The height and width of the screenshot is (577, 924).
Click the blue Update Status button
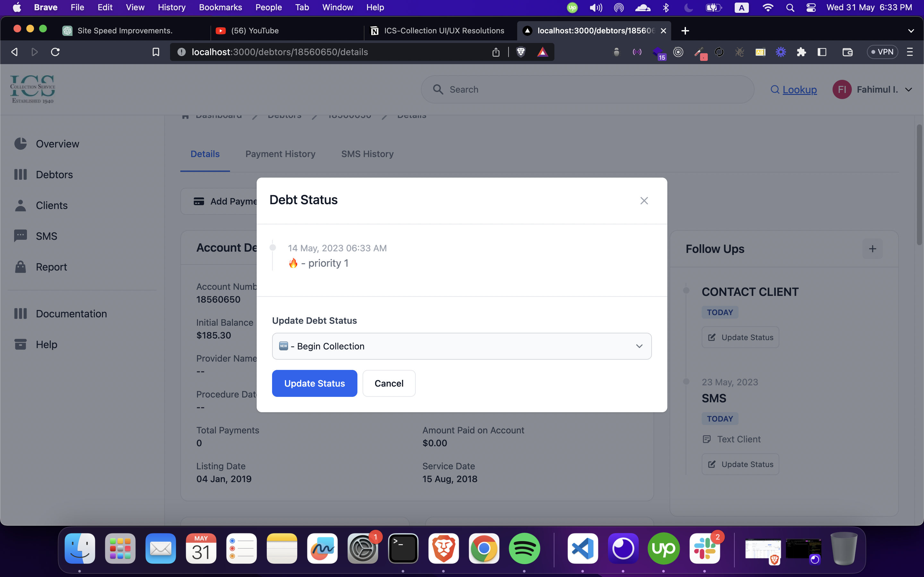pos(314,383)
